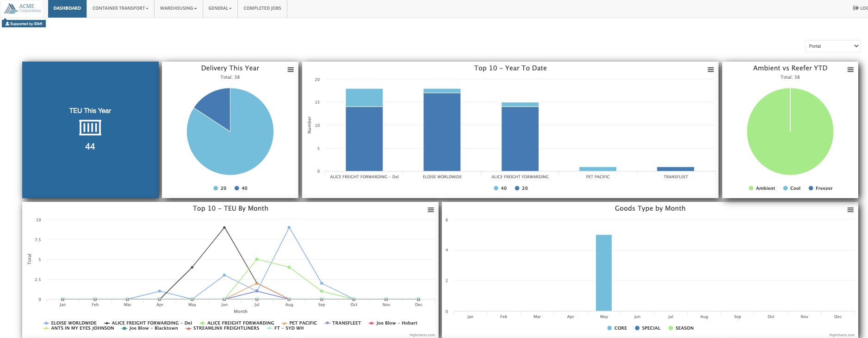The width and height of the screenshot is (868, 338).
Task: Expand the Container Transport menu
Action: pos(120,8)
